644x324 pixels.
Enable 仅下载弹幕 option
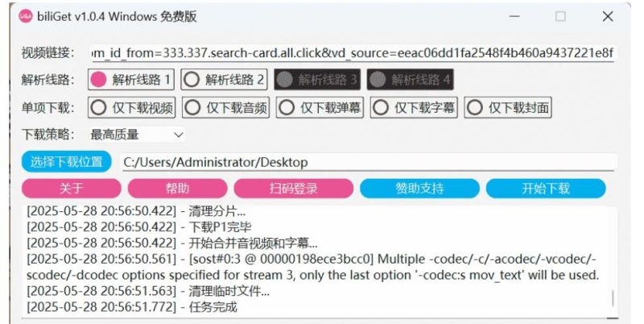(x=320, y=108)
